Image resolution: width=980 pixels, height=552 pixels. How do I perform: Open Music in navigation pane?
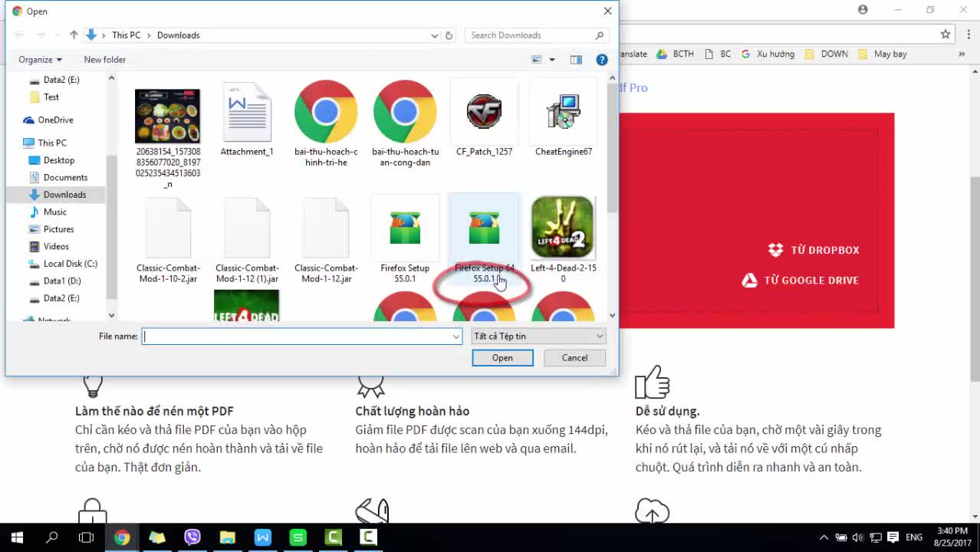pos(54,212)
